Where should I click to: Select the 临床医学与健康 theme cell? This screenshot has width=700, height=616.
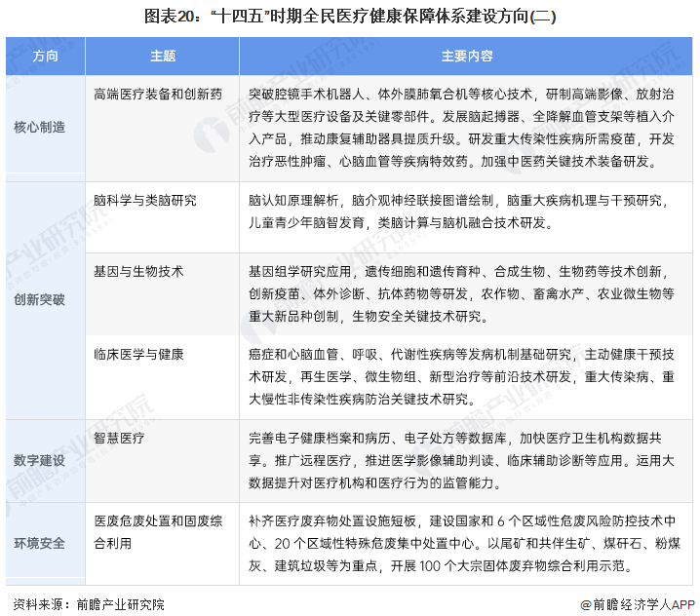click(x=163, y=377)
